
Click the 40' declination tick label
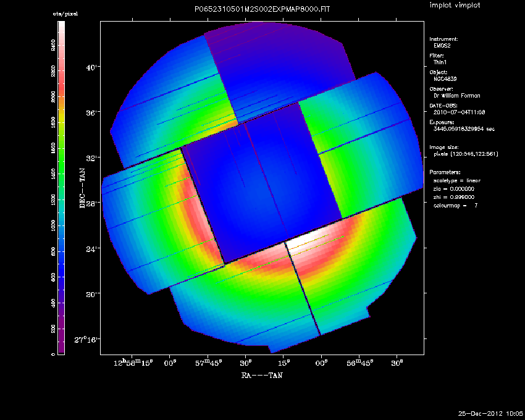[93, 68]
